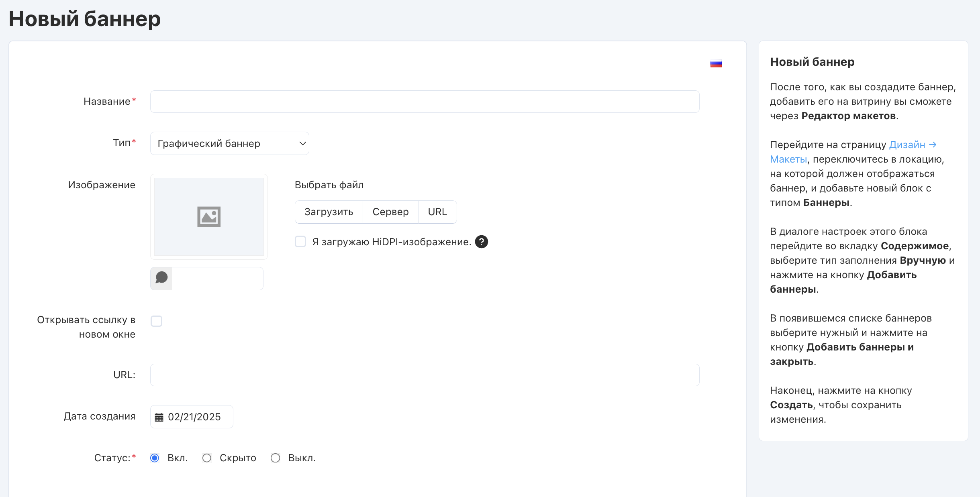Enable the HiDPI image checkbox

coord(300,242)
